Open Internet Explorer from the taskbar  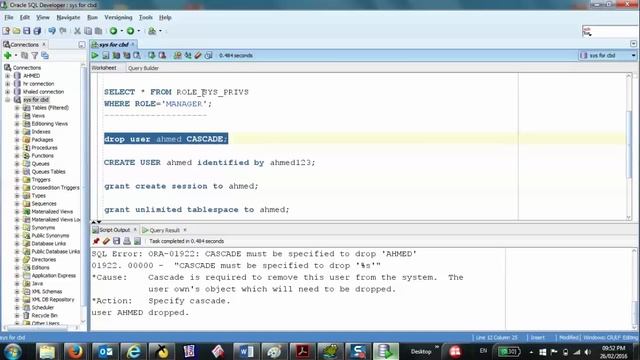(x=133, y=351)
